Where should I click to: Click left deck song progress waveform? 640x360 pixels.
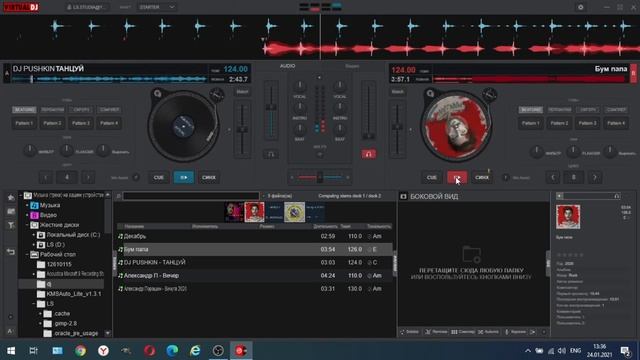[x=109, y=79]
